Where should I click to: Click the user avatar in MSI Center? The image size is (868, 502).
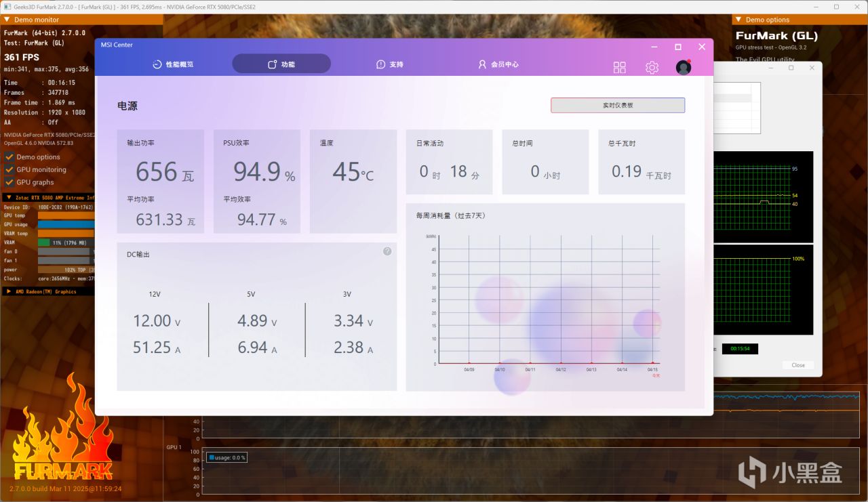[x=684, y=67]
